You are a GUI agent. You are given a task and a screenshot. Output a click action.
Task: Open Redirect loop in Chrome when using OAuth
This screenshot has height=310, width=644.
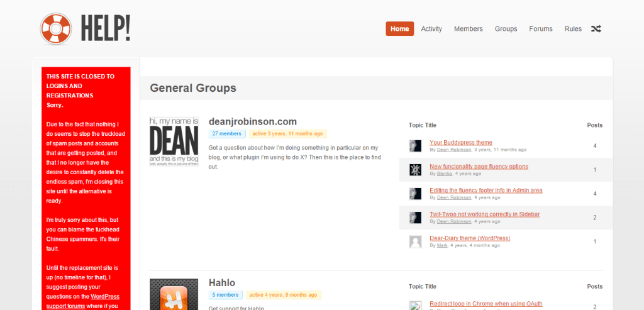point(486,304)
